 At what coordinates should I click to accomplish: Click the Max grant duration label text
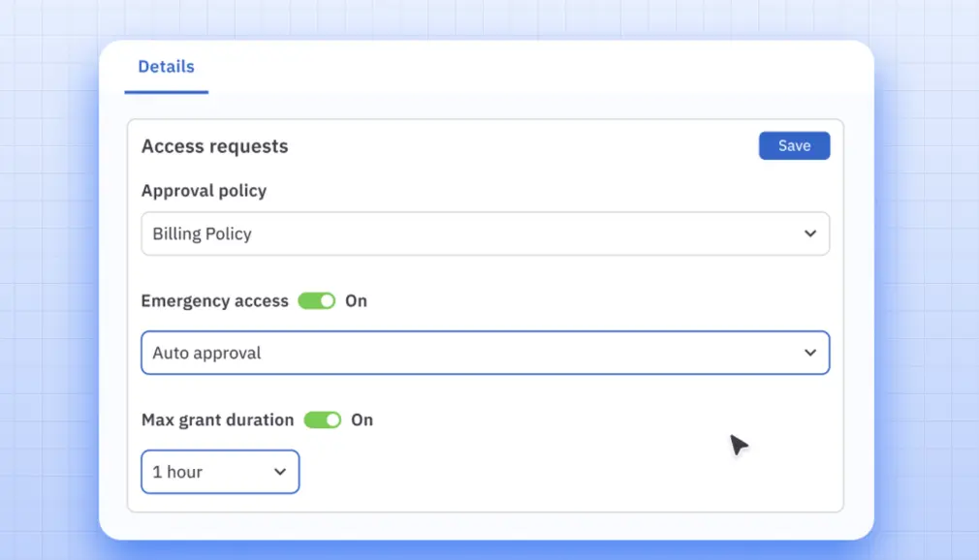217,420
